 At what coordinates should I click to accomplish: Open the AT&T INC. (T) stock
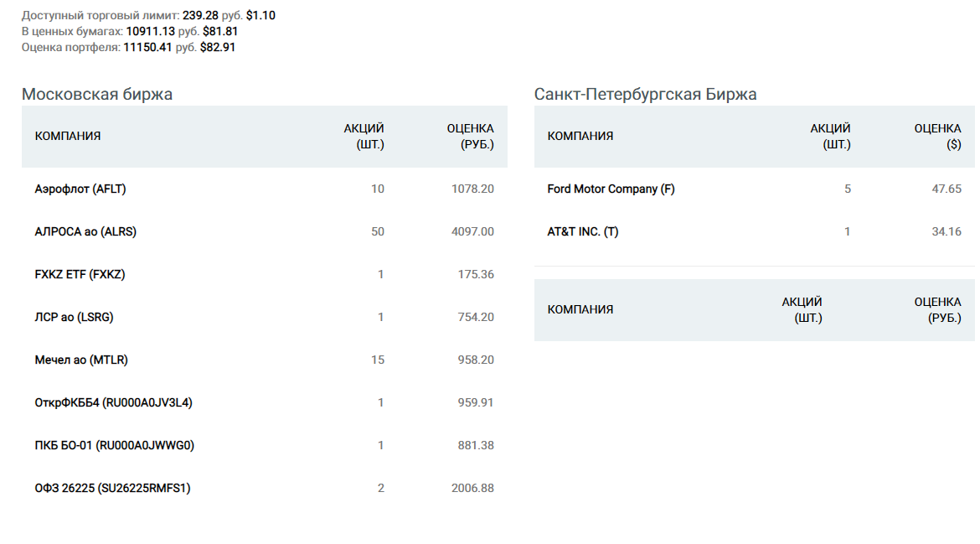pyautogui.click(x=583, y=232)
